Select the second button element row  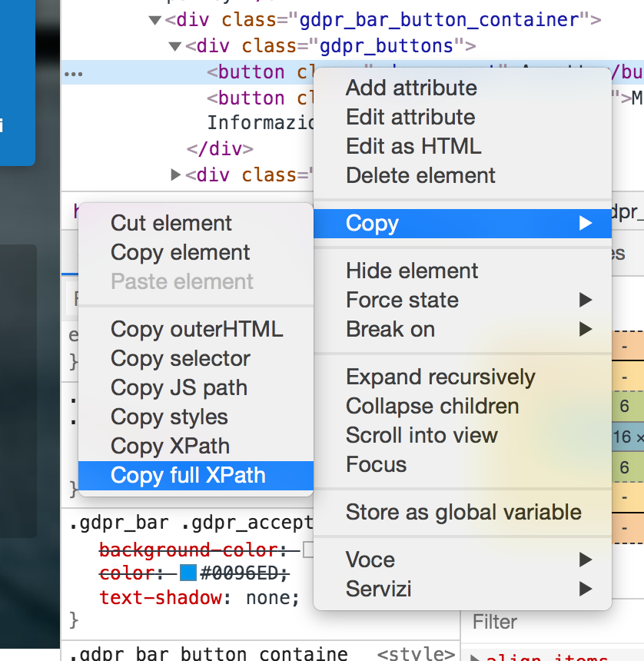(x=260, y=98)
